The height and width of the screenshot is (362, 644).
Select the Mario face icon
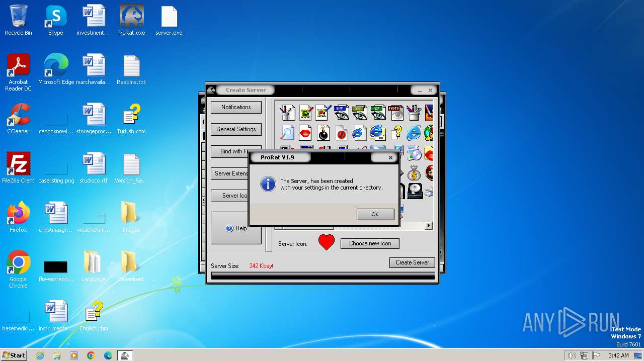click(429, 173)
